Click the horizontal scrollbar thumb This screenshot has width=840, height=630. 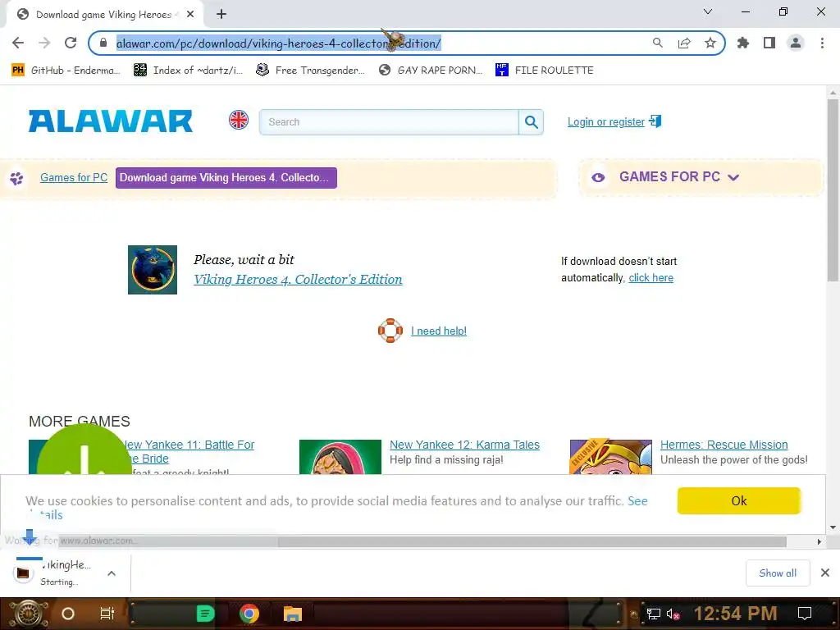(x=532, y=541)
